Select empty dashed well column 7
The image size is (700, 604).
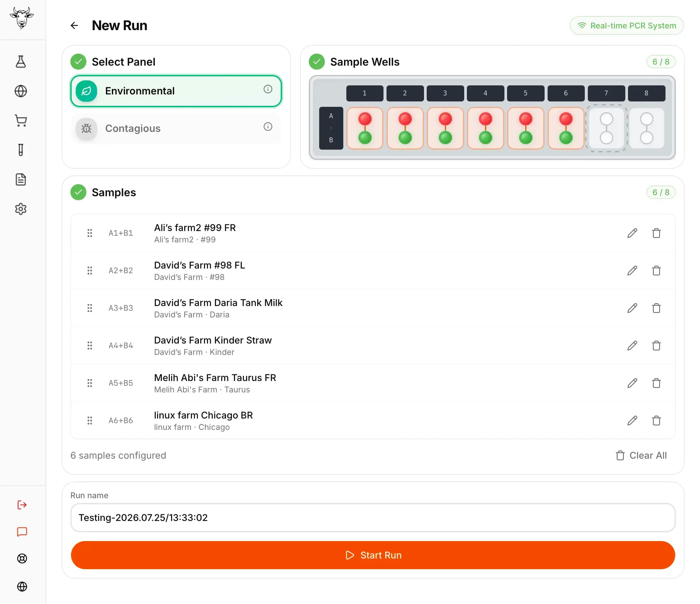(607, 128)
